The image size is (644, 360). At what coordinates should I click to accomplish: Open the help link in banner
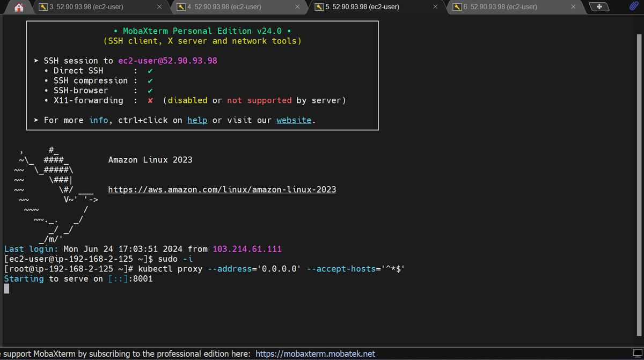[x=197, y=120]
